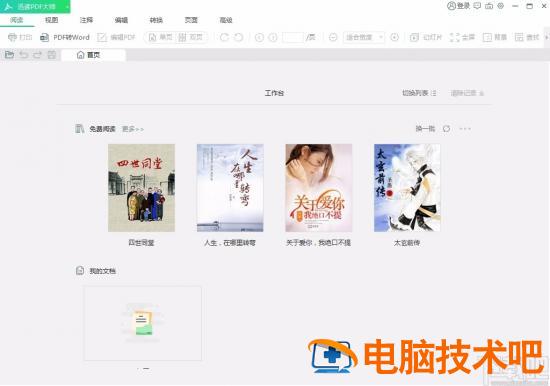Rotate page counterclockwise icon
Screen dimensions: 550x386
coord(239,37)
